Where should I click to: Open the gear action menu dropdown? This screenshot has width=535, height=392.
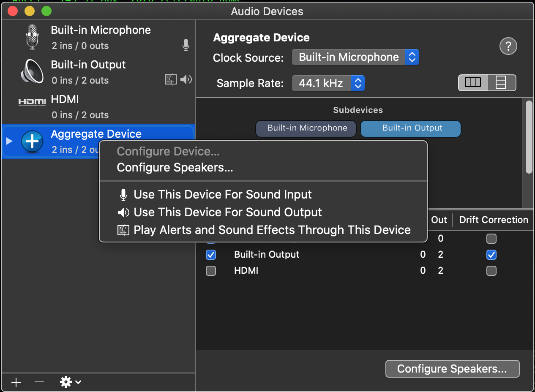70,382
